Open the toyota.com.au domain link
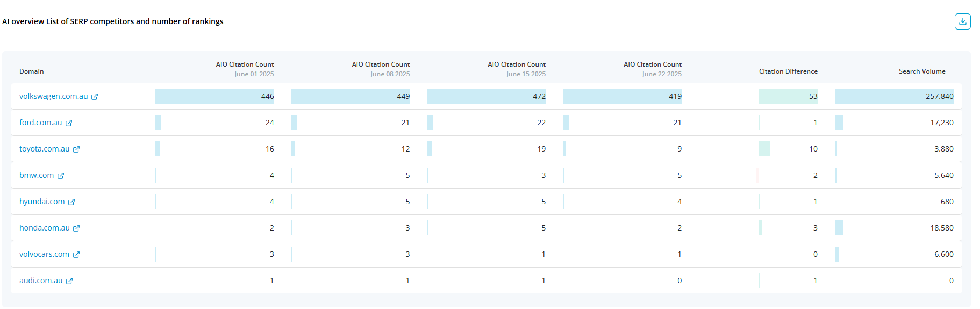 (x=44, y=149)
